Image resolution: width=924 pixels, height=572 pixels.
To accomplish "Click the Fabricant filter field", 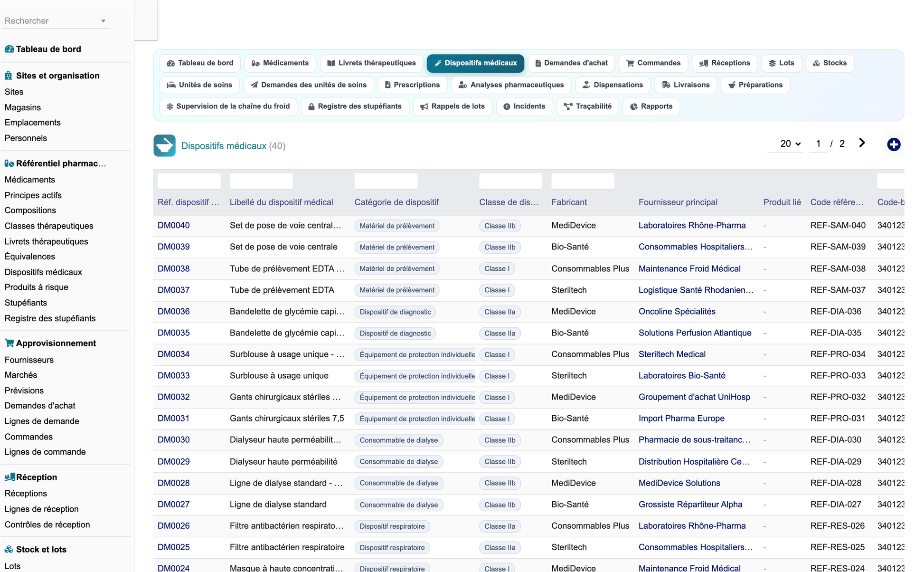I will pos(583,181).
